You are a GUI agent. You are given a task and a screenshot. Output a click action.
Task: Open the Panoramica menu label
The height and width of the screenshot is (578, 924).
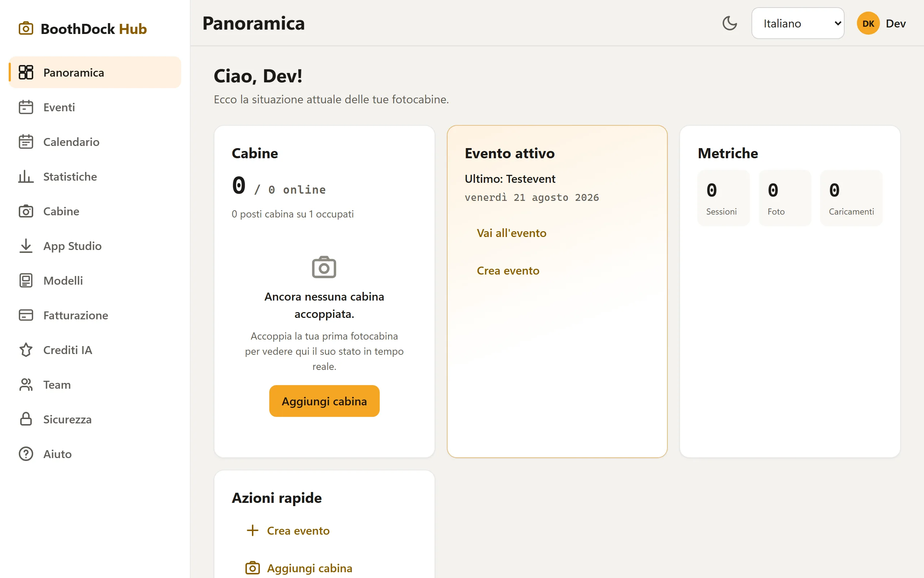[x=74, y=72]
